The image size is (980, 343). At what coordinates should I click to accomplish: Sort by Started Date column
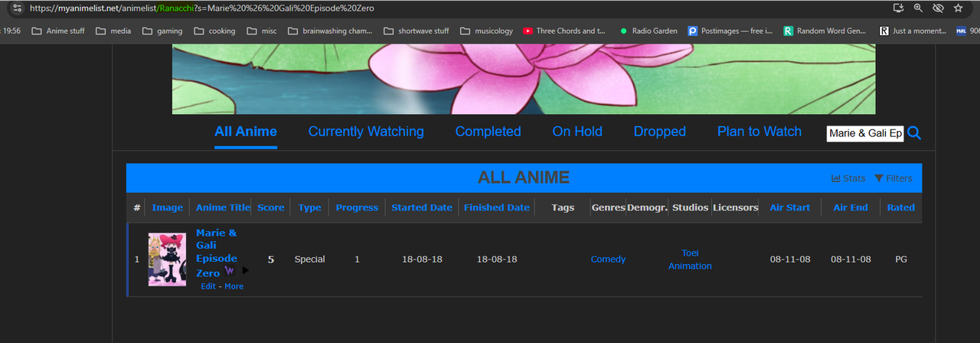point(422,207)
